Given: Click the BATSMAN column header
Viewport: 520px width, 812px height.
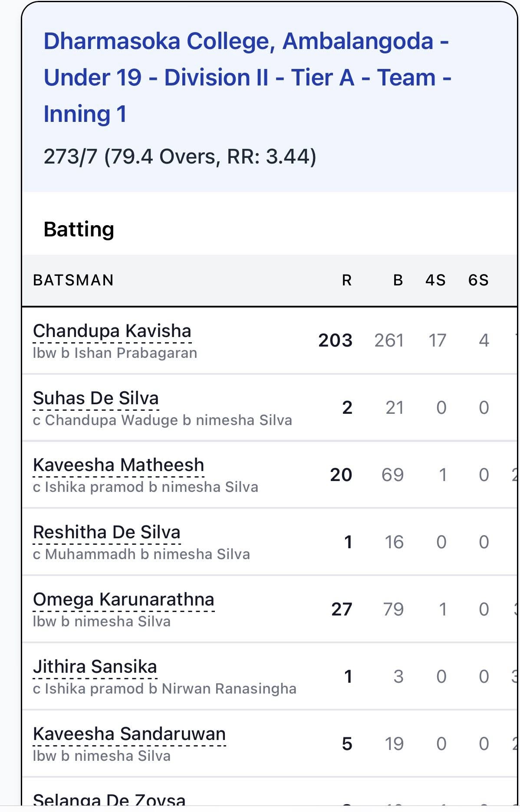Looking at the screenshot, I should pos(73,280).
